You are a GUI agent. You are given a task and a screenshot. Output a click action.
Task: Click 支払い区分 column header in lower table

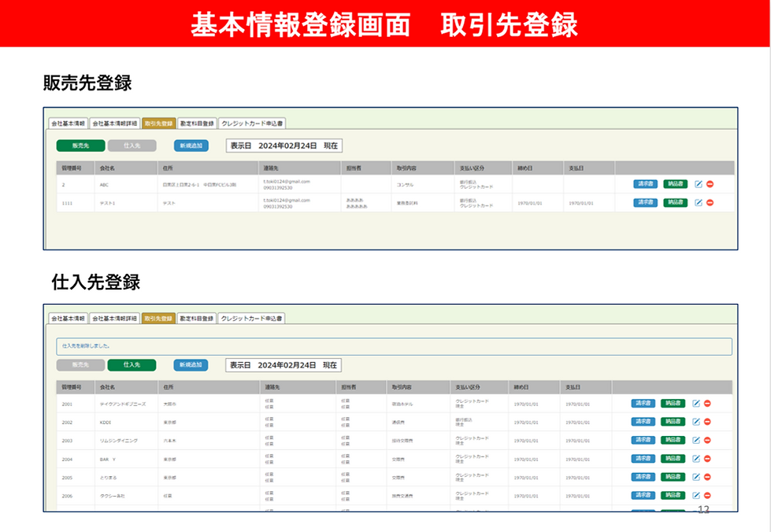(479, 387)
